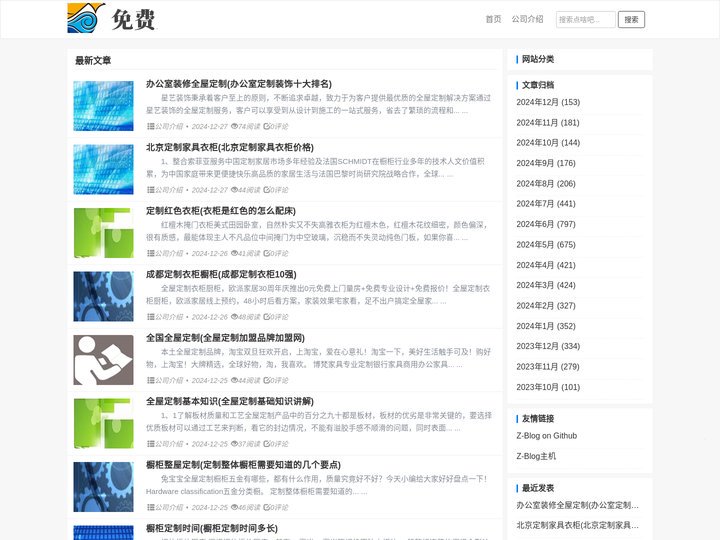Click views eye icon showing 74阅读
The width and height of the screenshot is (720, 540).
pyautogui.click(x=234, y=126)
